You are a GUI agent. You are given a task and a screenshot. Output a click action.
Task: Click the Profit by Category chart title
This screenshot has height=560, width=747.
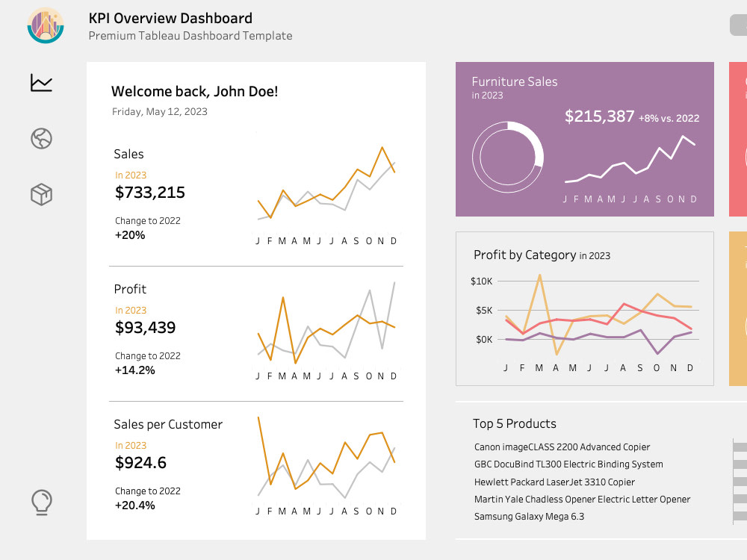[x=542, y=255]
